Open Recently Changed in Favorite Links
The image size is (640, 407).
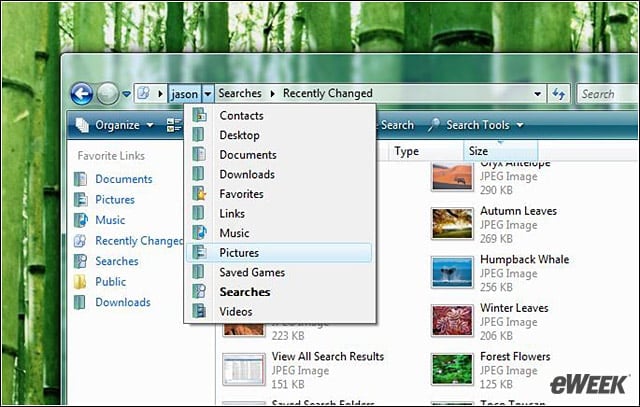tap(139, 241)
